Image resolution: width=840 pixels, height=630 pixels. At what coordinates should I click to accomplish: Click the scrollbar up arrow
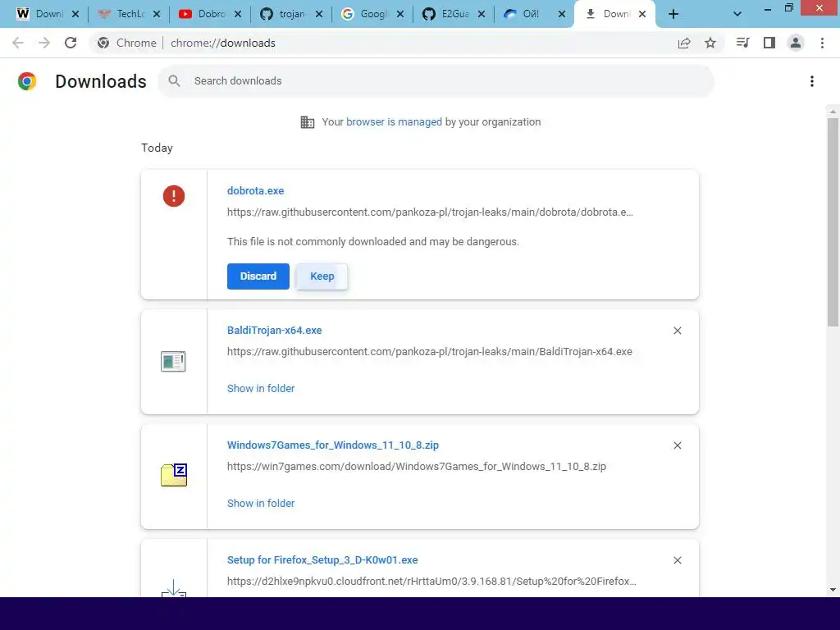(833, 112)
